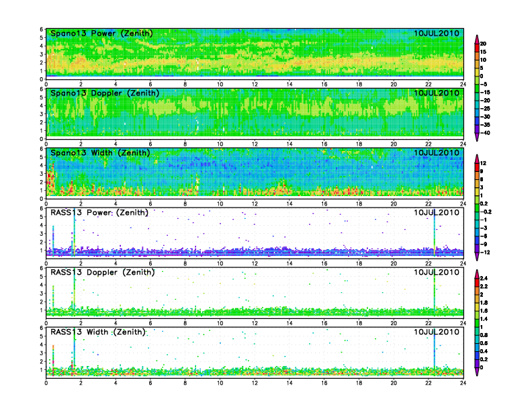Click the '1.4' label on the bottom colorbar
The image size is (532, 411).
pos(484,319)
